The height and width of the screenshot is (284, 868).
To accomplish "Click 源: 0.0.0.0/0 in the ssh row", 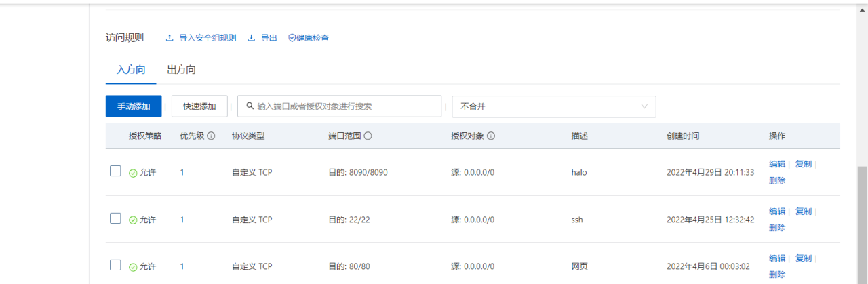I will click(473, 220).
